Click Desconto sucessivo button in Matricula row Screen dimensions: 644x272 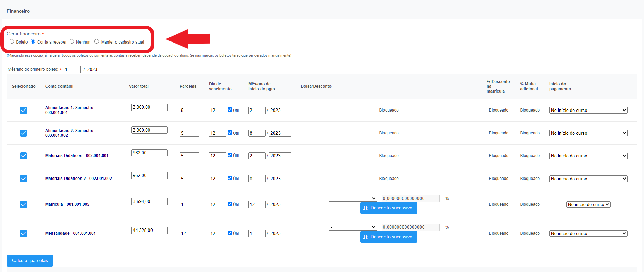point(389,208)
